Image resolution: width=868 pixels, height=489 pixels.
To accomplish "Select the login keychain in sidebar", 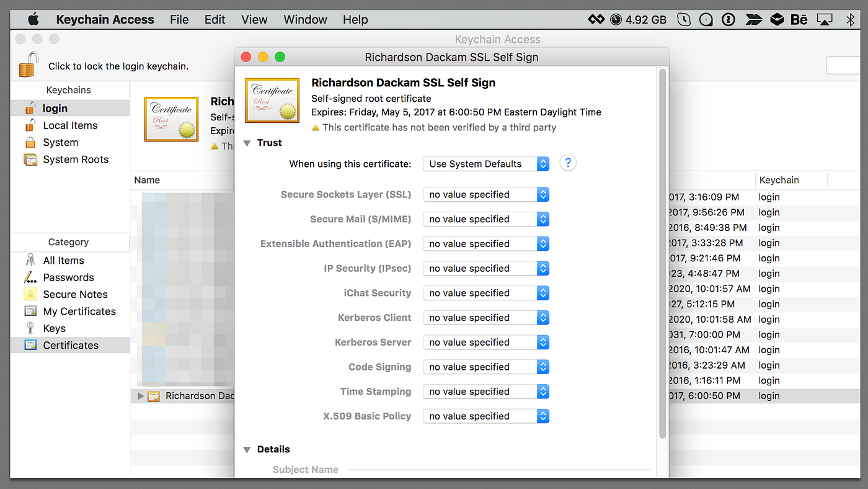I will 70,108.
